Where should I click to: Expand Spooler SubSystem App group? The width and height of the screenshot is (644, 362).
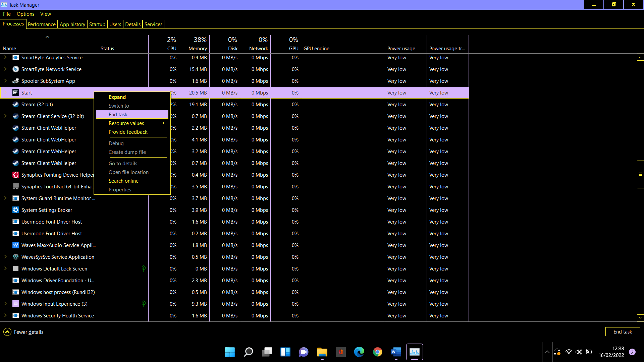click(x=5, y=81)
